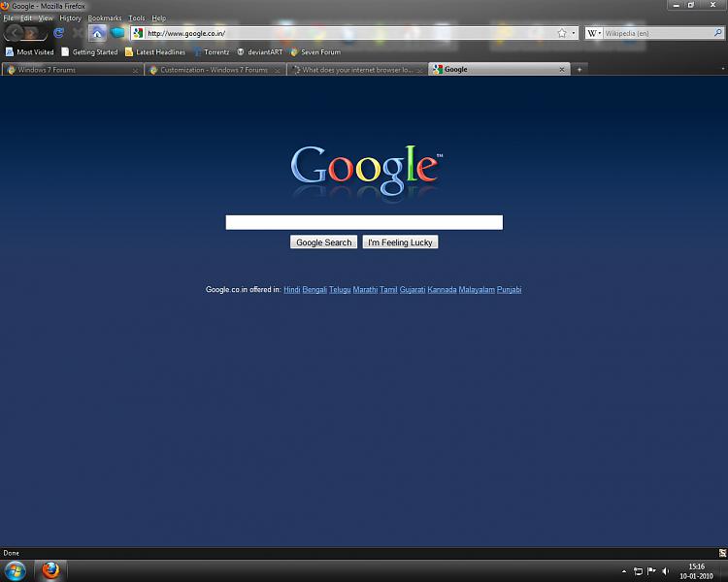Open the list all tabs dropdown arrow
This screenshot has height=582, width=728.
pos(722,69)
